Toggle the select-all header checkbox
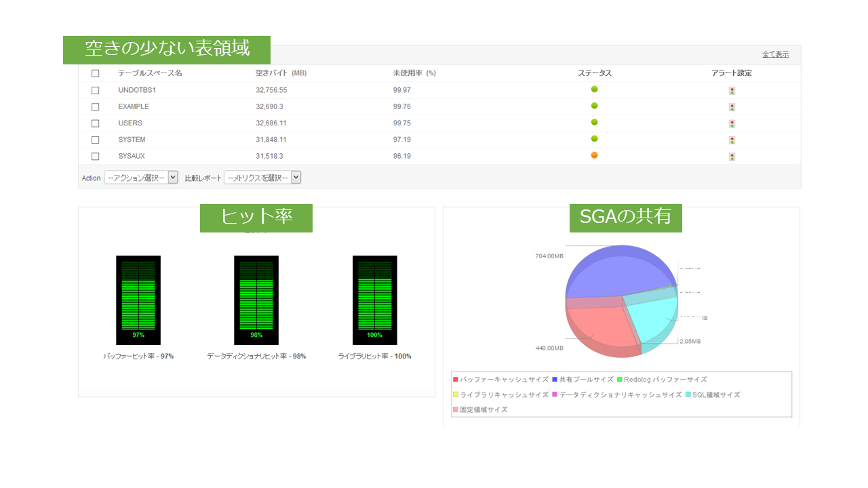Viewport: 868px width, 488px height. 96,73
